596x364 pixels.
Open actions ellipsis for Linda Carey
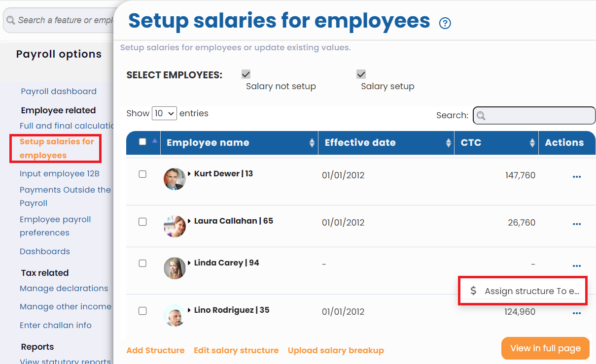tap(577, 266)
